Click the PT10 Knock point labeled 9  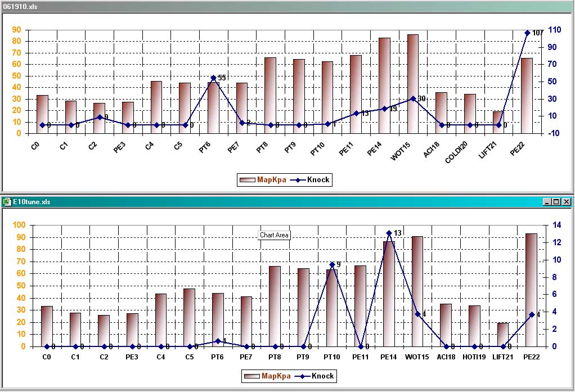332,264
